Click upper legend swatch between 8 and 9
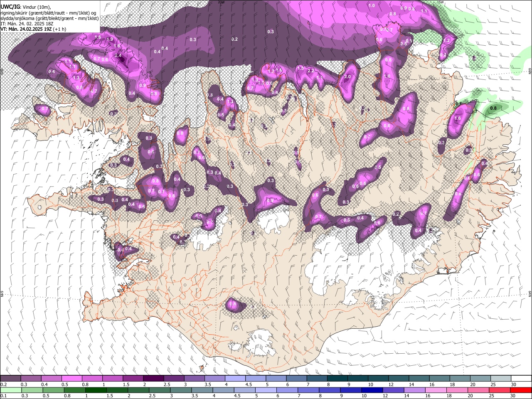Screen dimensions: 532x399 337,378
